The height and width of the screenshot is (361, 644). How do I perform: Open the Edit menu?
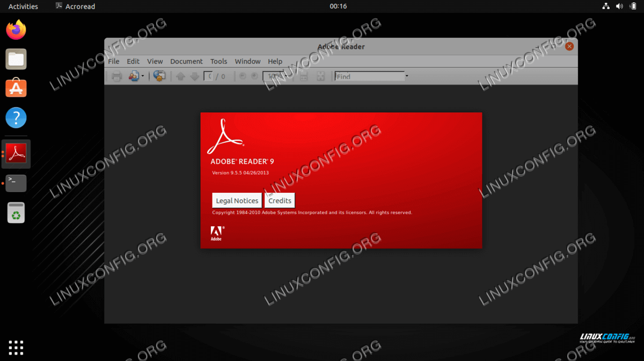pos(133,61)
